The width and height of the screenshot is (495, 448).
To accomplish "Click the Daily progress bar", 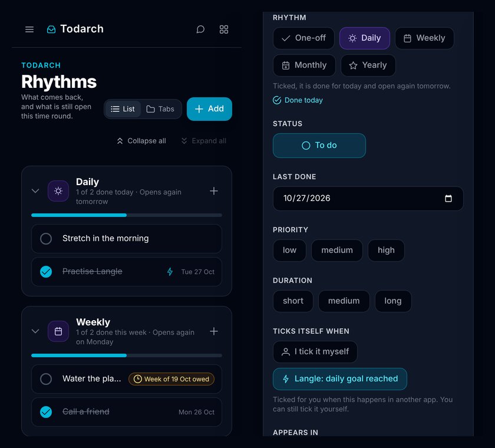I will click(x=127, y=215).
